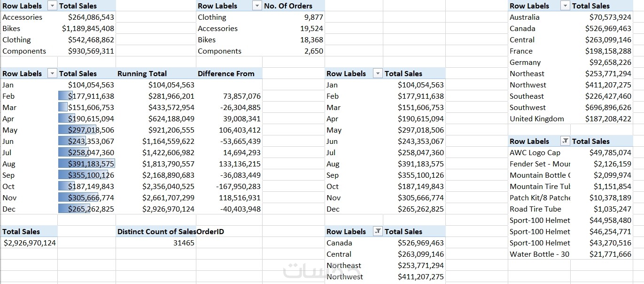
Task: Click the Southwest sales value $696,896,626
Action: click(x=608, y=107)
